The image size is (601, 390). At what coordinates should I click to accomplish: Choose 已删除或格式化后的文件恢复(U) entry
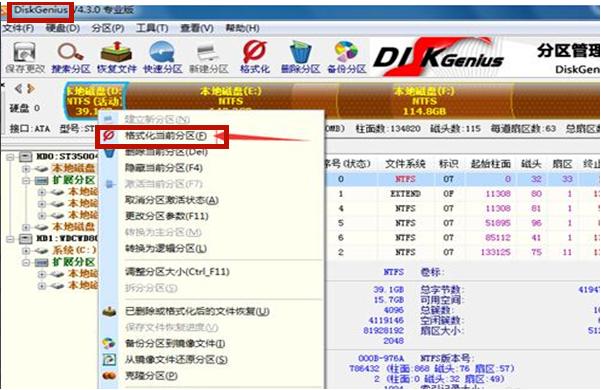pyautogui.click(x=197, y=311)
